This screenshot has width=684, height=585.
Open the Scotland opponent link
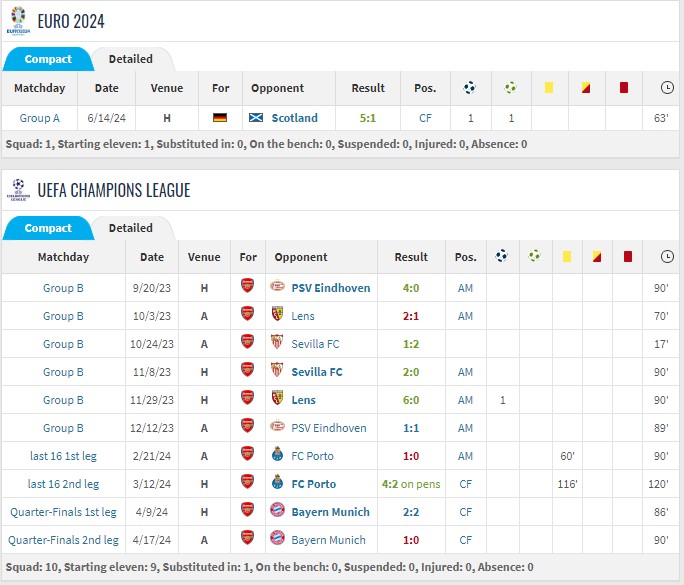(x=294, y=118)
